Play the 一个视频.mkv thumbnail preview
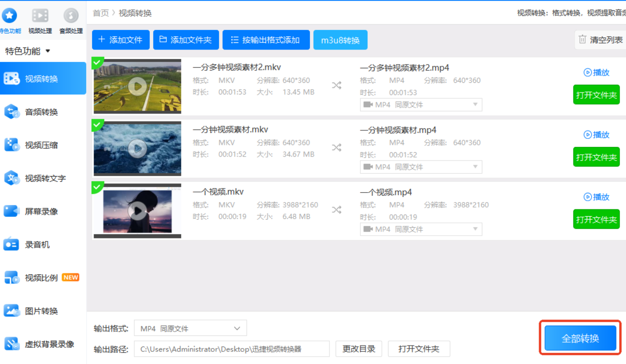The image size is (626, 364). tap(137, 211)
